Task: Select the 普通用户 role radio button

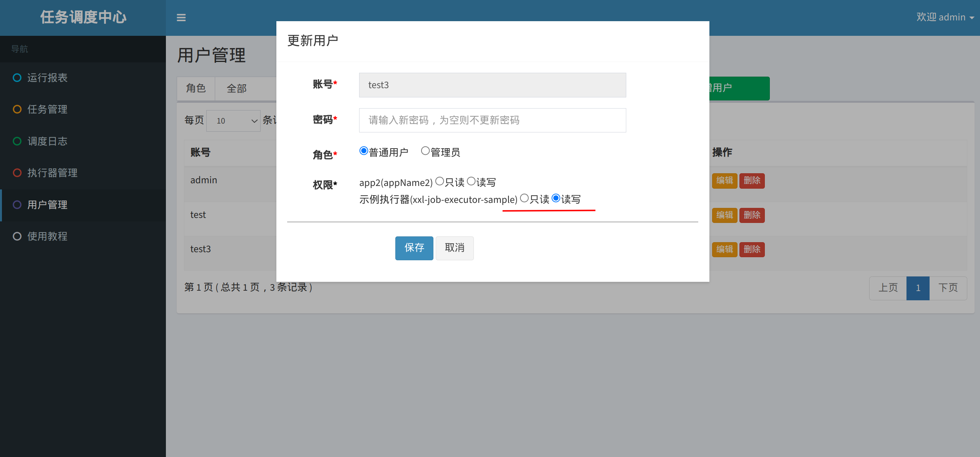Action: coord(363,151)
